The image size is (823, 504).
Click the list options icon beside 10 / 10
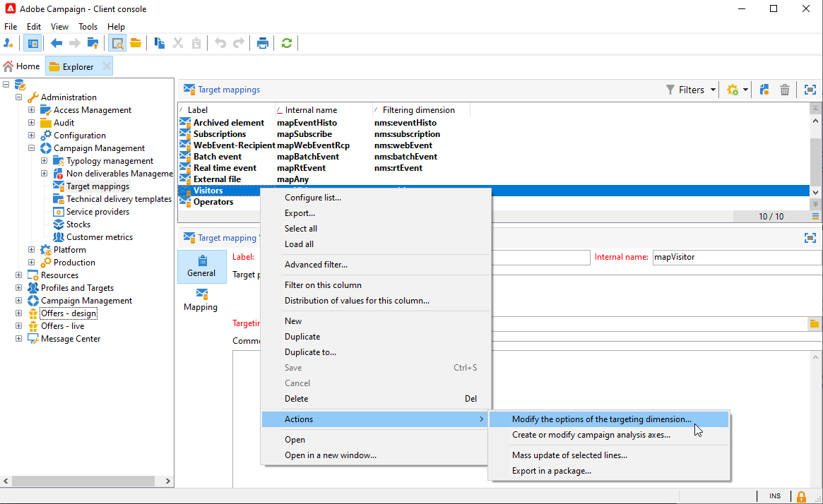click(815, 216)
